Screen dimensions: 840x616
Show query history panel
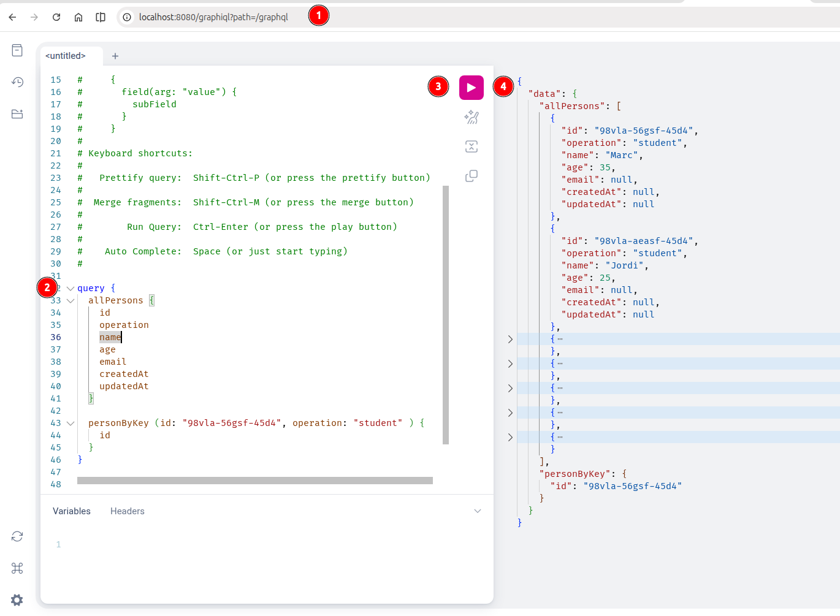click(x=17, y=82)
